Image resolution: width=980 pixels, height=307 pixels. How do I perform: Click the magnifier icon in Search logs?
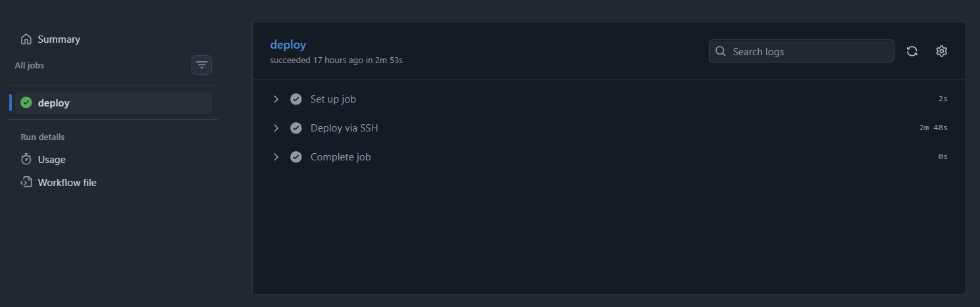click(721, 51)
